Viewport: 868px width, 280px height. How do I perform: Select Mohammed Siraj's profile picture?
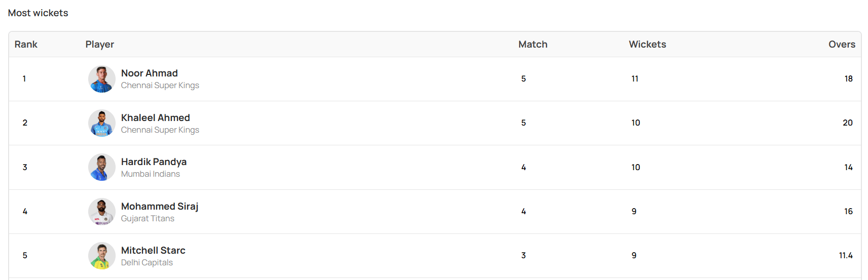(102, 212)
